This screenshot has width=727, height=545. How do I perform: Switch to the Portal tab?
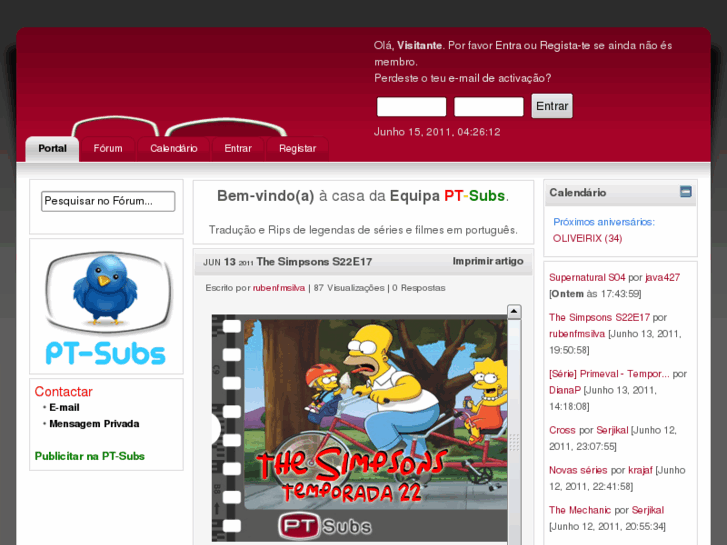coord(52,148)
